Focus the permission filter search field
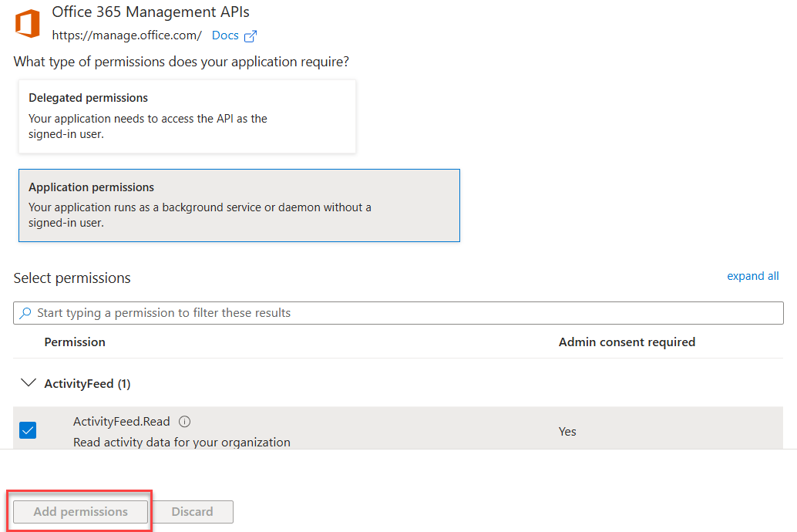Viewport: 797px width, 532px height. pyautogui.click(x=401, y=313)
